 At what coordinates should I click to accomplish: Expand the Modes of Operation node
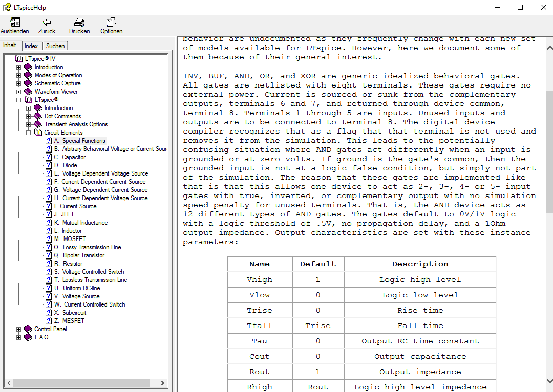point(19,75)
